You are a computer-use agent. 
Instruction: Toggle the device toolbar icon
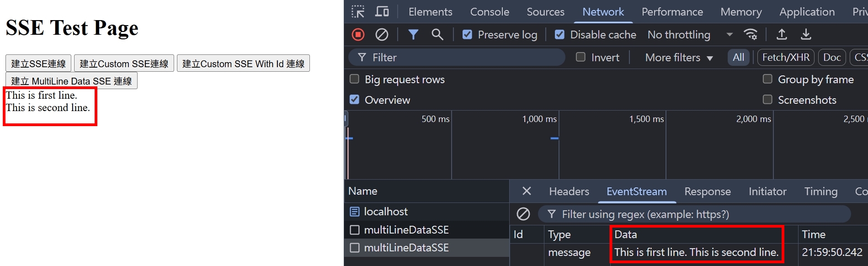[382, 11]
